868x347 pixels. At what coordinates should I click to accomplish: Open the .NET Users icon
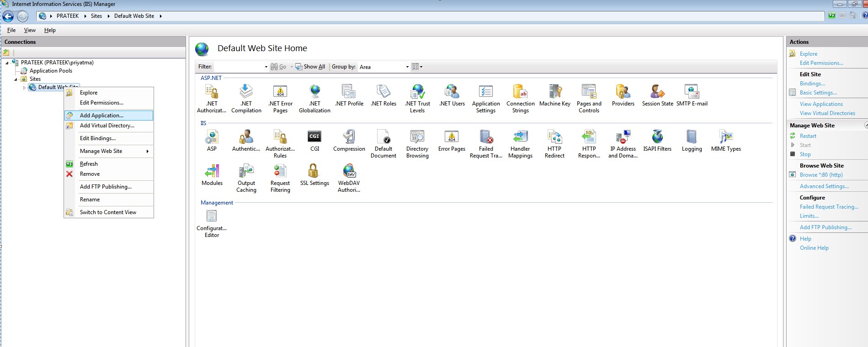[452, 96]
